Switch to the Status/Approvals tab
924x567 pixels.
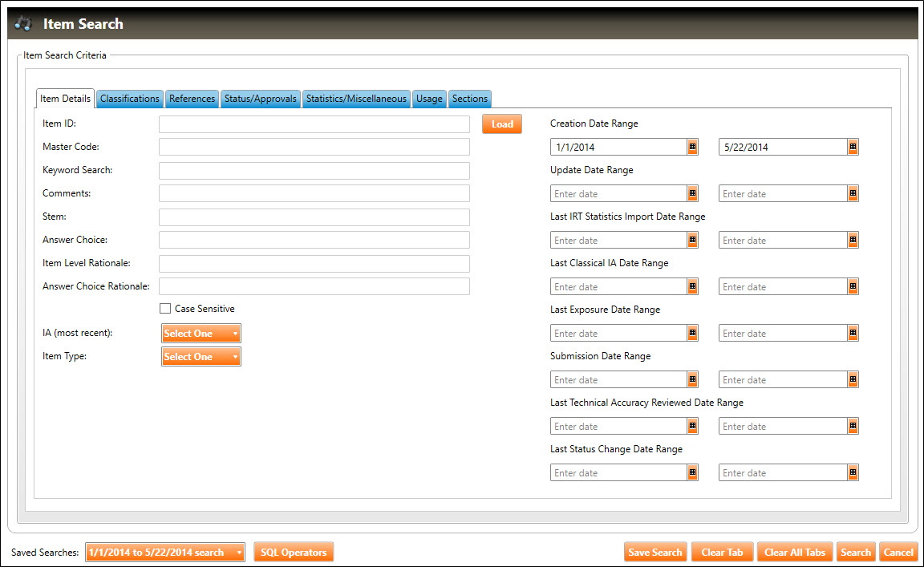[260, 99]
